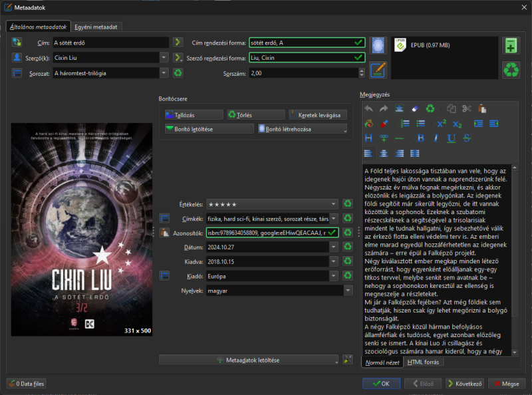Expand the Sorozat series dropdown
Image resolution: width=532 pixels, height=395 pixels.
164,73
